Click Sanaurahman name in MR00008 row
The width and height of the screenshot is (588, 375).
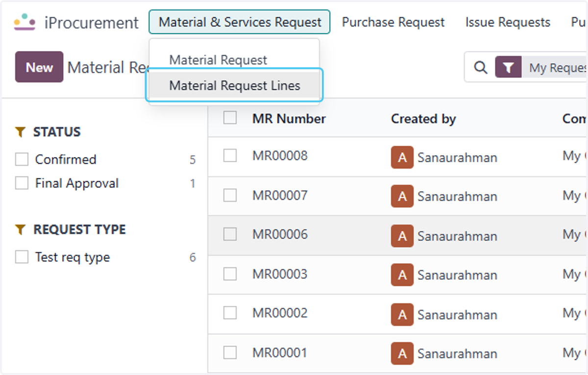pos(457,157)
